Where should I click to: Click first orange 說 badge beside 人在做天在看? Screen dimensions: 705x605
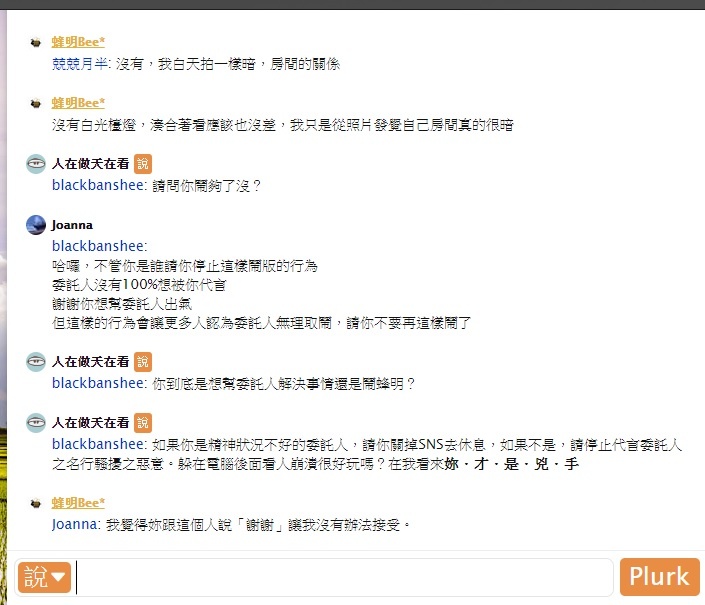(x=143, y=164)
